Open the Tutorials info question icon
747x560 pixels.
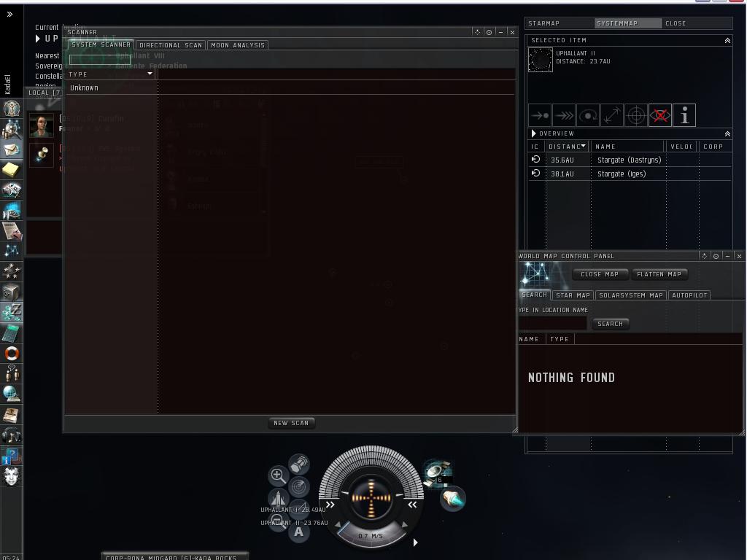[12, 456]
